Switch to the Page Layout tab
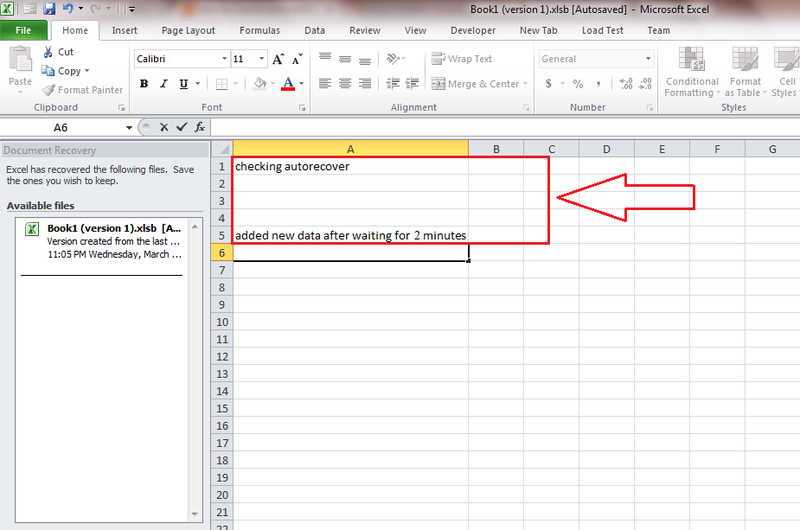The image size is (800, 530). click(188, 30)
